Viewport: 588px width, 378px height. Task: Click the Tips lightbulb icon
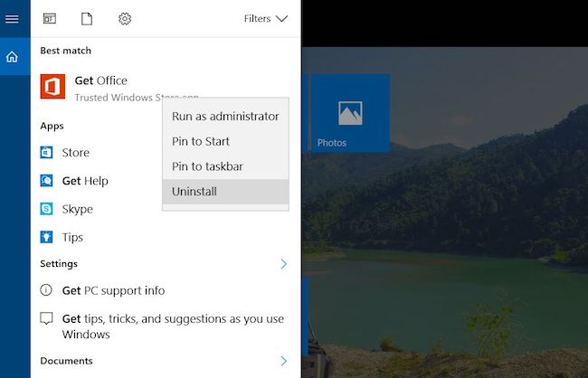46,237
